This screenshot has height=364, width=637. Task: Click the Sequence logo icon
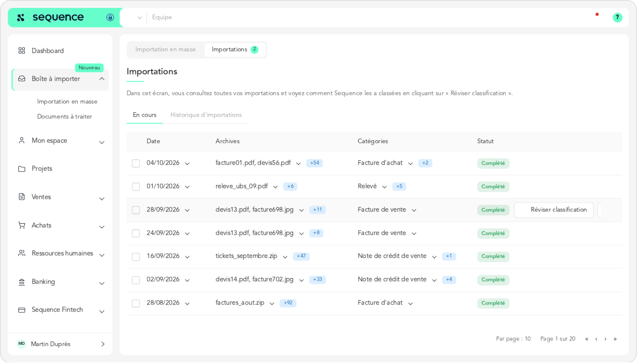coord(20,17)
